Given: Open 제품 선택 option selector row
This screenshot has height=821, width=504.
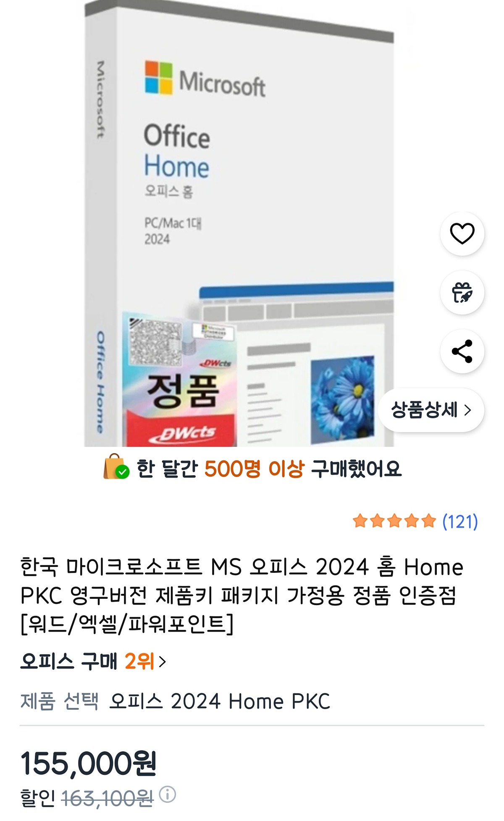Looking at the screenshot, I should (x=252, y=701).
